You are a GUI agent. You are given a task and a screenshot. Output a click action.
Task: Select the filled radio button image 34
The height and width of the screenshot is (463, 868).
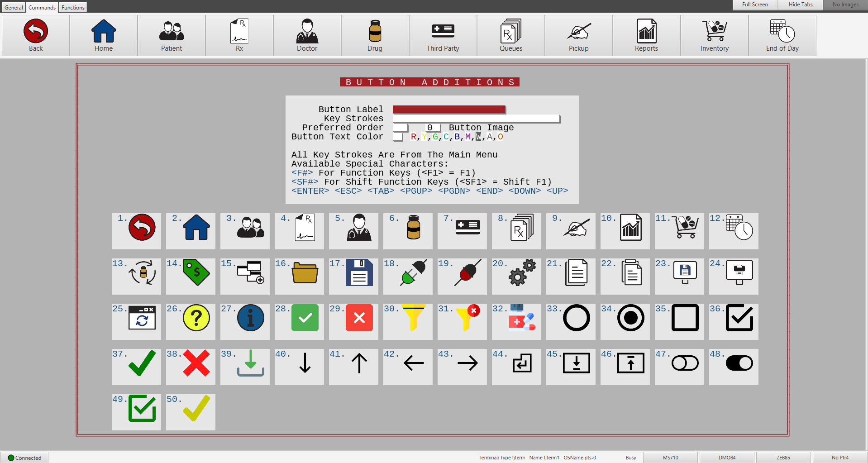point(630,318)
